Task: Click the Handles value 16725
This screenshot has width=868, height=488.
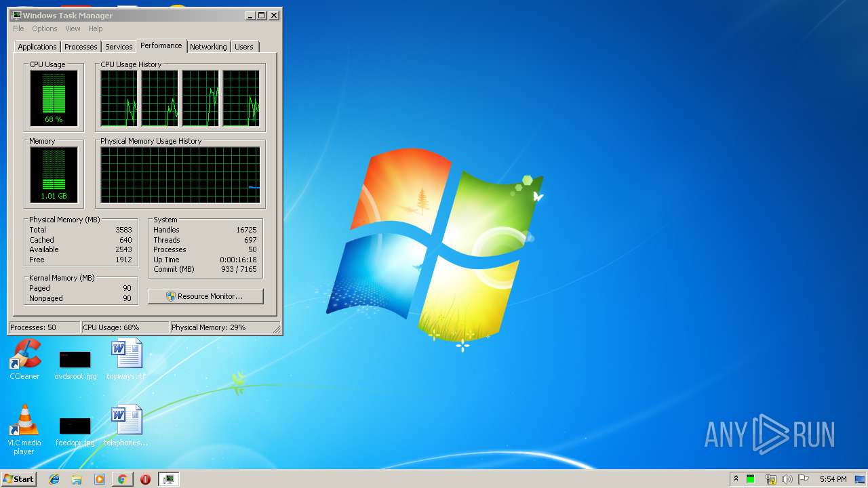Action: (x=246, y=230)
